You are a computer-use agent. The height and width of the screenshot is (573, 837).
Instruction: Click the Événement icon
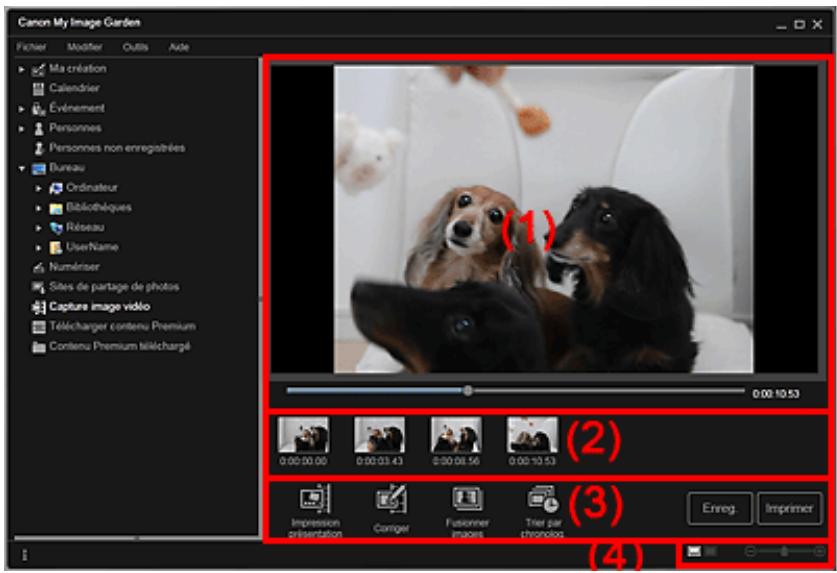38,109
